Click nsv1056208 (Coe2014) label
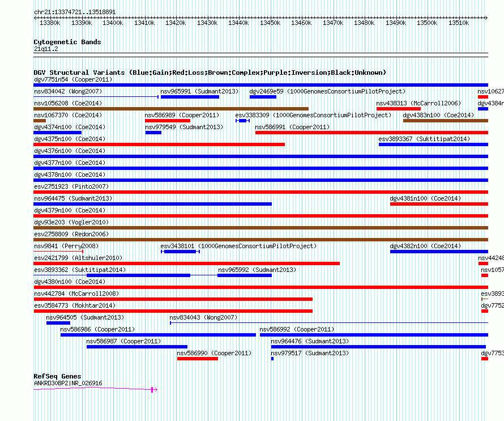The width and height of the screenshot is (504, 421). tap(68, 103)
